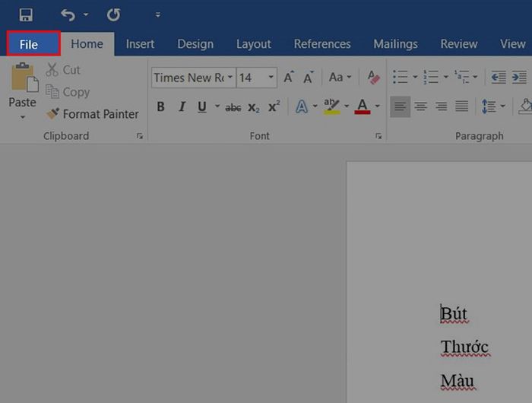Open Text Effects dropdown arrow
Viewport: 532px width, 403px height.
[315, 106]
